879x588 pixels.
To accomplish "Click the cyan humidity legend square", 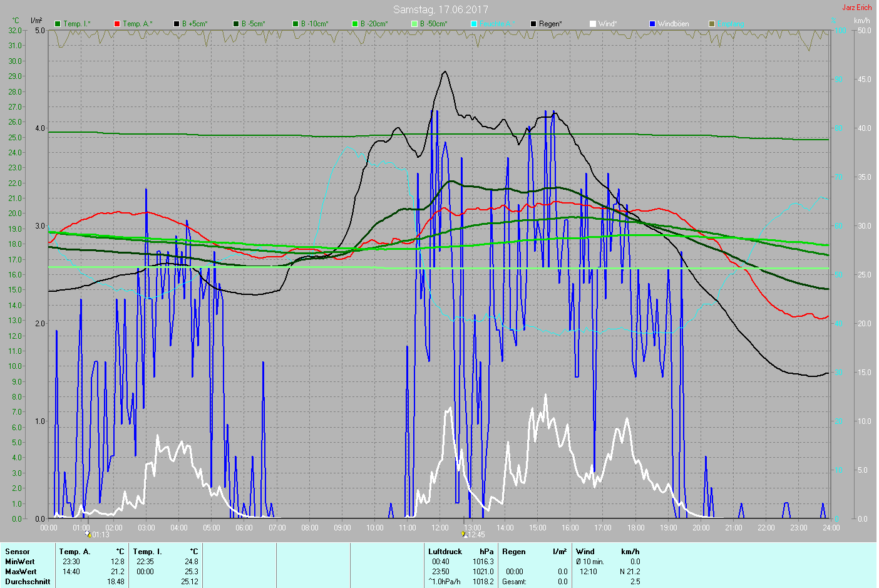I will coord(474,24).
